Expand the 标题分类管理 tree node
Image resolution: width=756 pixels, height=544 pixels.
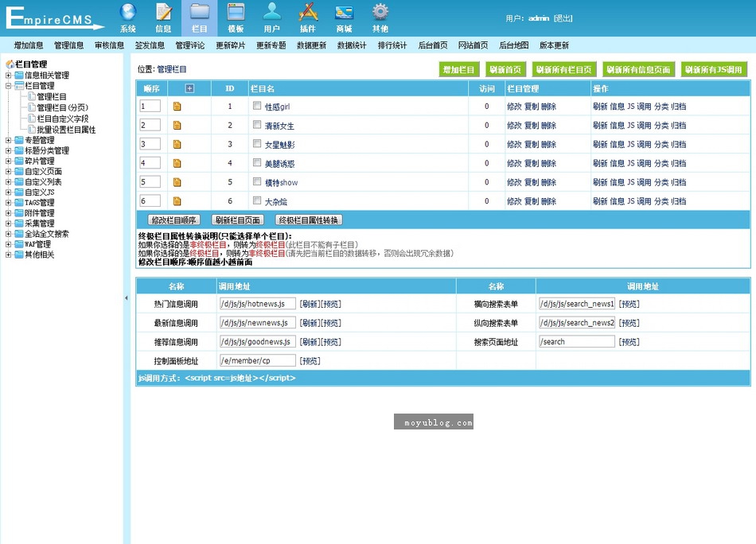pyautogui.click(x=8, y=151)
